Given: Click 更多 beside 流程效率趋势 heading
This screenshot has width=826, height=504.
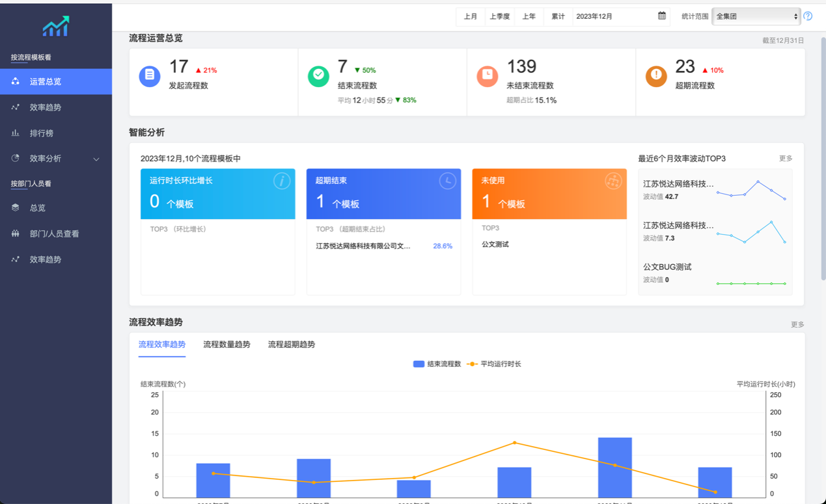Looking at the screenshot, I should [797, 323].
